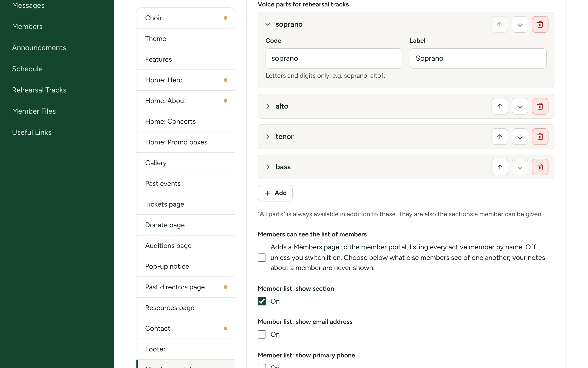Open Useful Links section
The height and width of the screenshot is (368, 588).
click(32, 132)
